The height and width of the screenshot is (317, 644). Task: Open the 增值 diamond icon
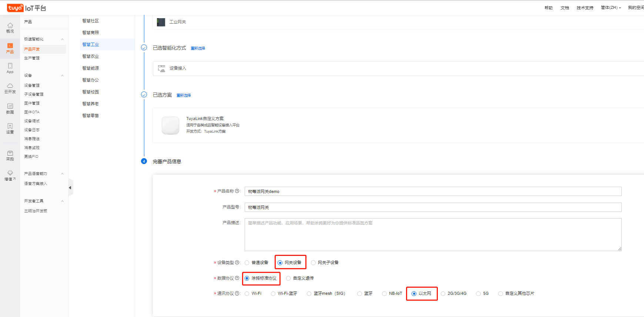pos(10,173)
